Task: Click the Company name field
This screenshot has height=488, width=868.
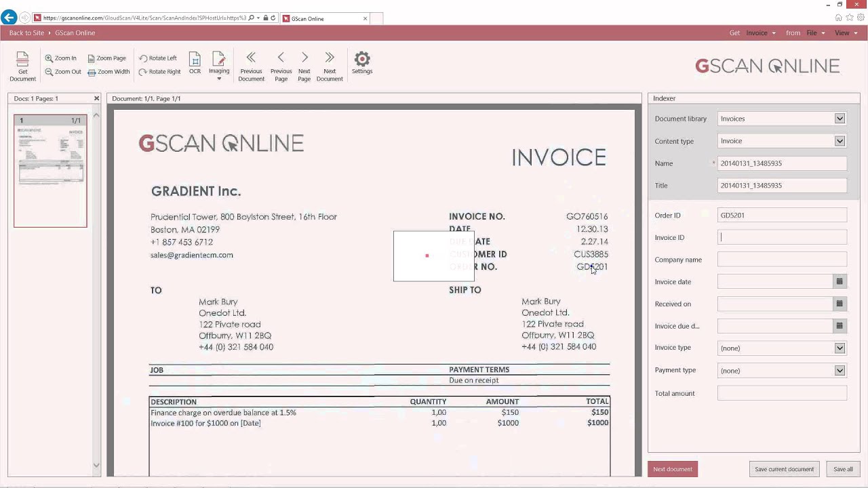Action: [x=782, y=260]
